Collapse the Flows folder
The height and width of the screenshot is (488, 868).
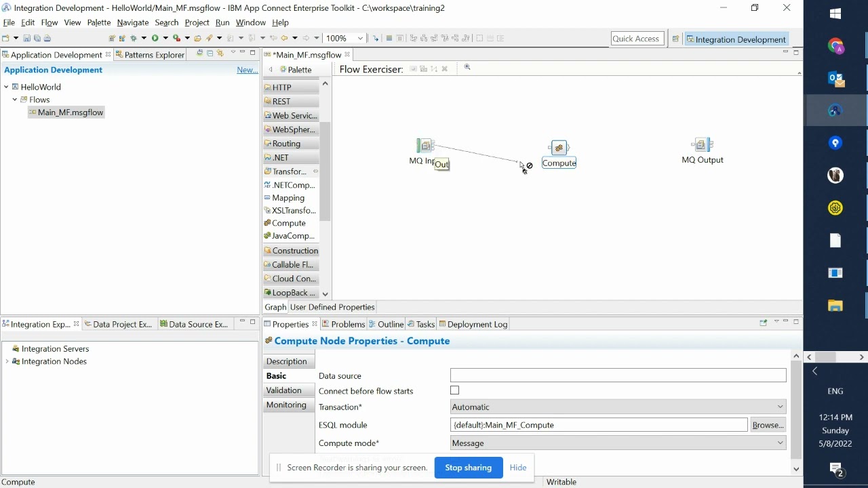pos(15,100)
